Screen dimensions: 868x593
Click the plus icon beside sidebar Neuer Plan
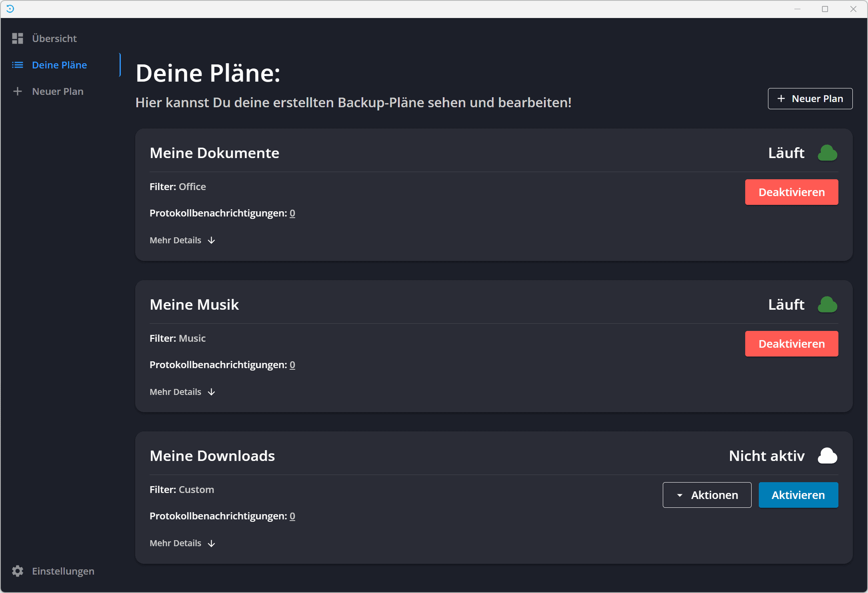tap(18, 91)
